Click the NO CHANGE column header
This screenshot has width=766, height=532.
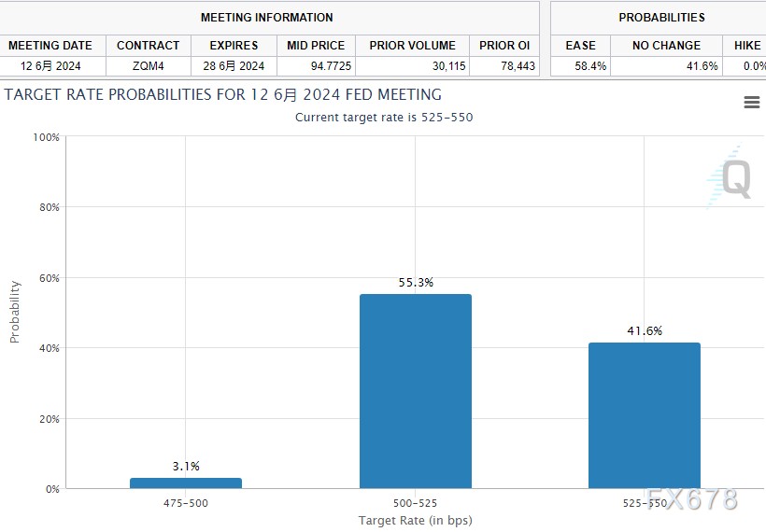pos(666,46)
